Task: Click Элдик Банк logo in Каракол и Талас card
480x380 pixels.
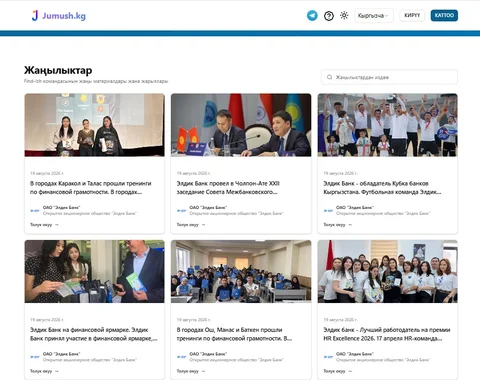Action: pyautogui.click(x=35, y=210)
